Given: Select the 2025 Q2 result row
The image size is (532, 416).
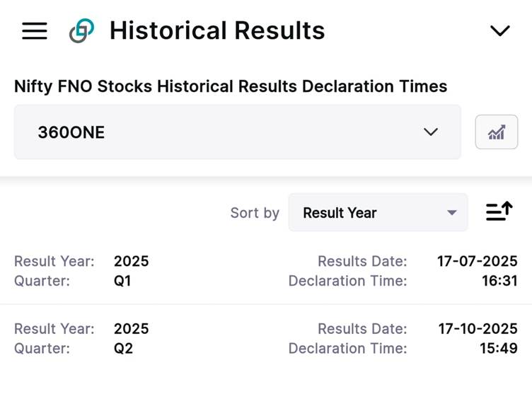Looking at the screenshot, I should click(x=266, y=338).
